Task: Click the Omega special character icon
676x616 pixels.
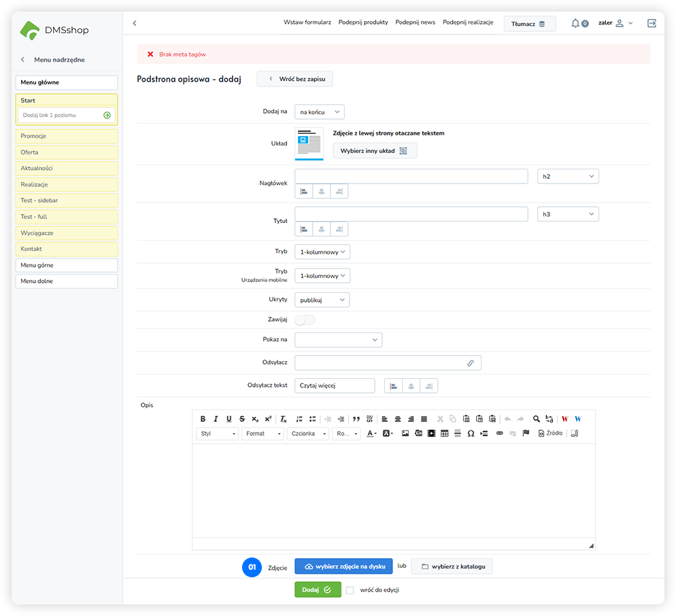Action: click(471, 434)
